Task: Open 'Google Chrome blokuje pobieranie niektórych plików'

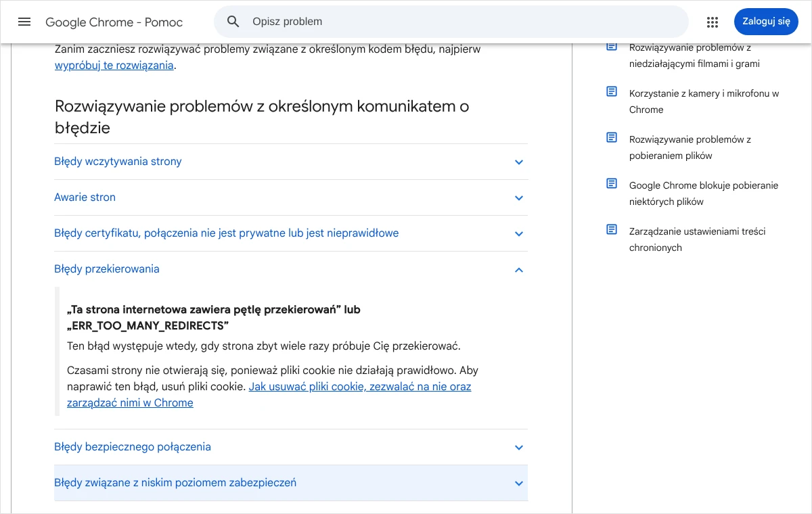Action: pos(704,193)
